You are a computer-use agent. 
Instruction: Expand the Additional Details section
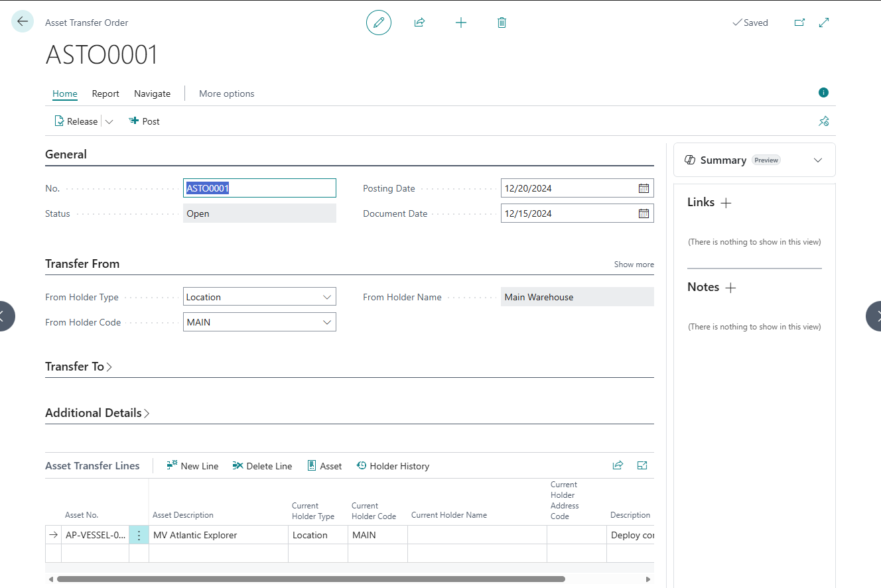point(97,413)
